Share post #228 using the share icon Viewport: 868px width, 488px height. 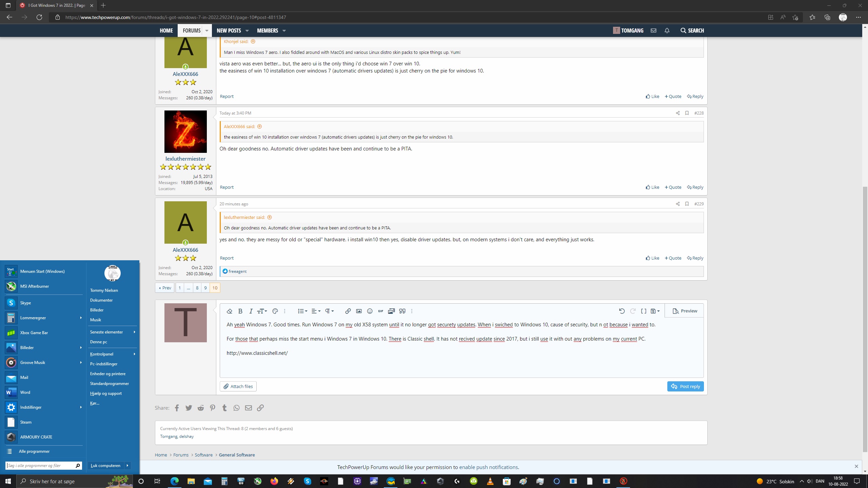[x=677, y=113]
